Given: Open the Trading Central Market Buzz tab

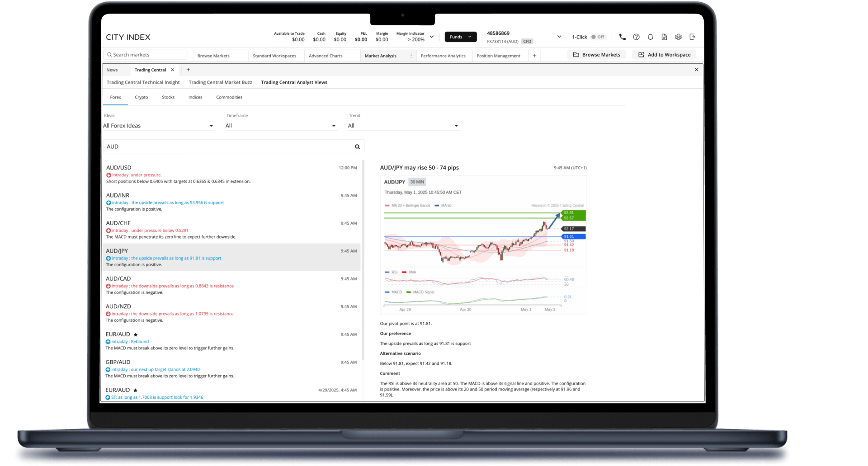Looking at the screenshot, I should 220,82.
